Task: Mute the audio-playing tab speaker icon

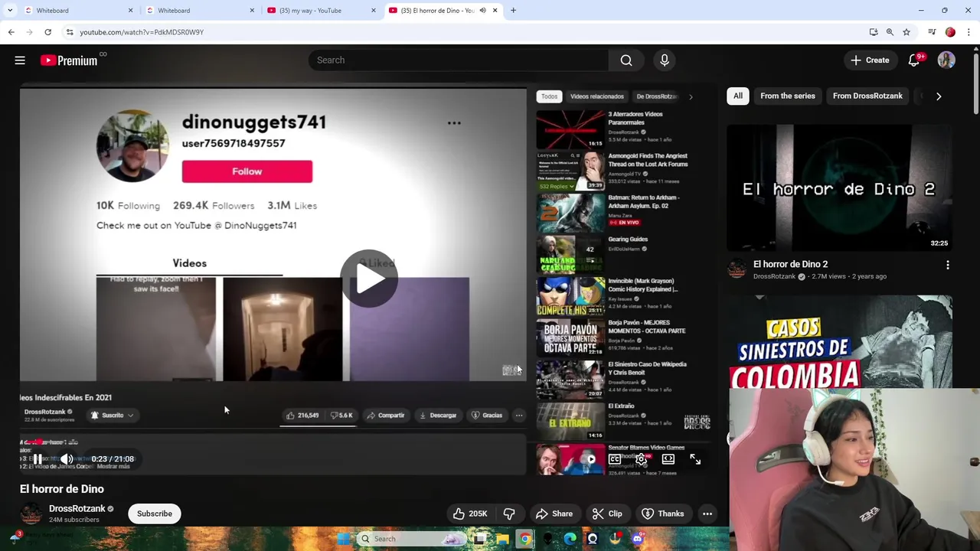Action: (x=482, y=11)
